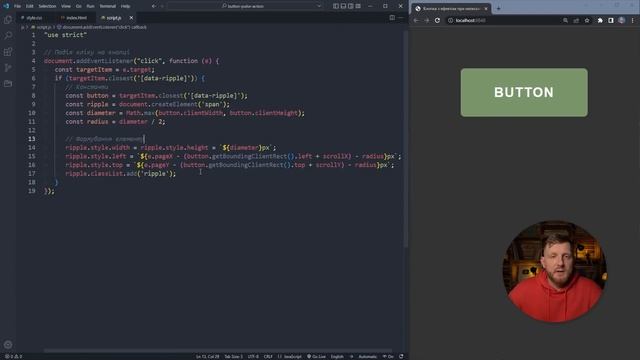The width and height of the screenshot is (640, 360).
Task: Click the 'use strict' line of code
Action: click(65, 35)
